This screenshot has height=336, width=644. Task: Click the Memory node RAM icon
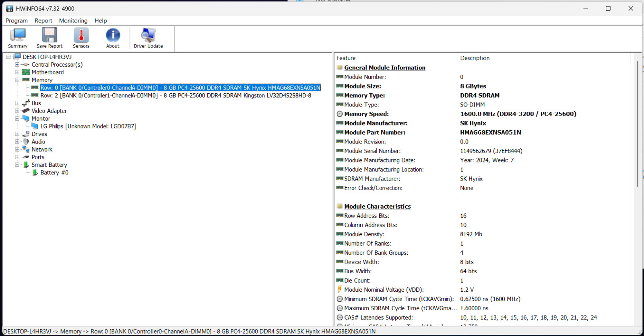(x=26, y=80)
